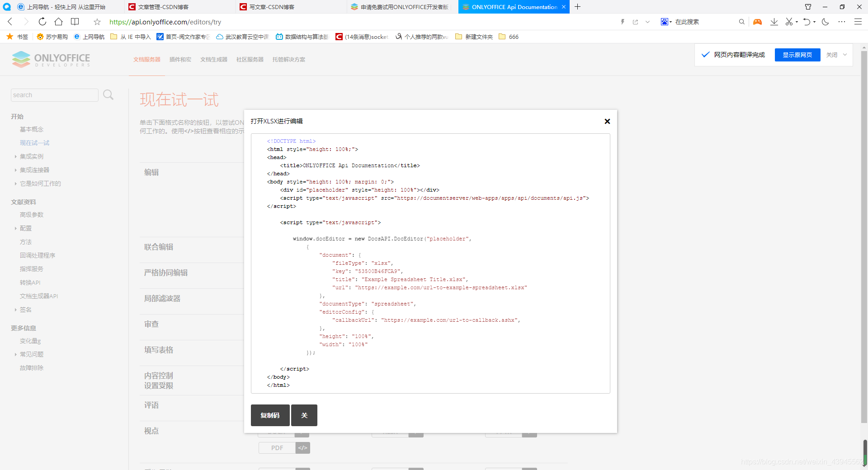The width and height of the screenshot is (868, 470).
Task: Expand the translation bar options chevron
Action: (x=845, y=55)
